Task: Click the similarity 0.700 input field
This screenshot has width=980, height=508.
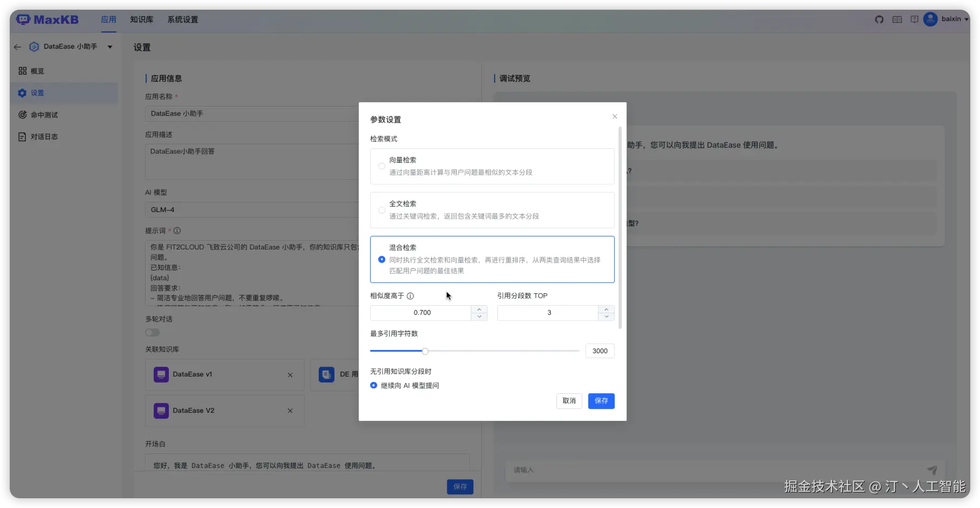Action: pos(422,313)
